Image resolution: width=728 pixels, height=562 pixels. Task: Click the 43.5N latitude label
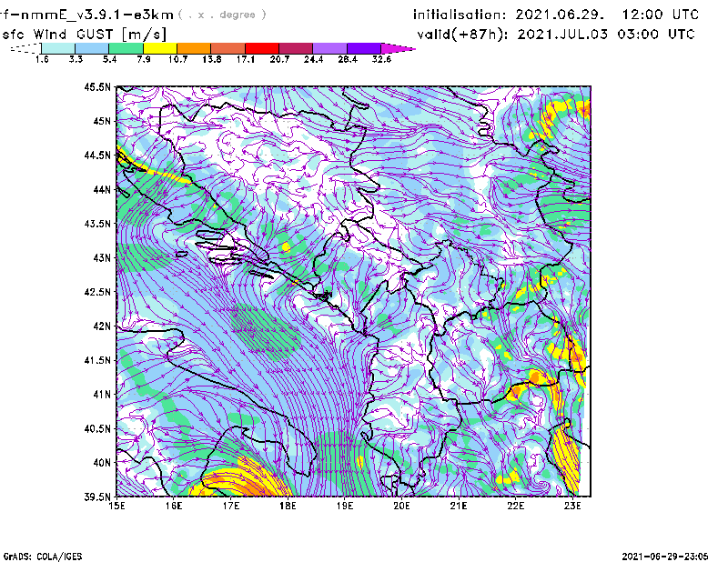(x=97, y=224)
